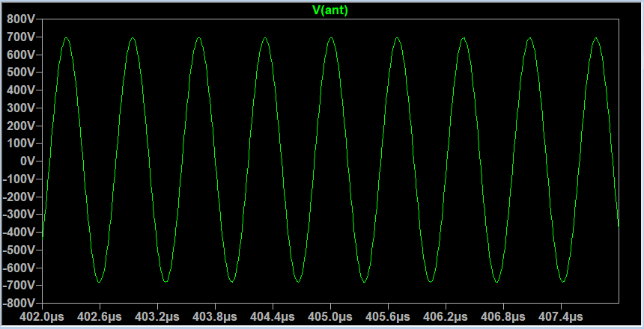This screenshot has width=644, height=329.
Task: Click the 406.8µs time label
Action: 503,317
